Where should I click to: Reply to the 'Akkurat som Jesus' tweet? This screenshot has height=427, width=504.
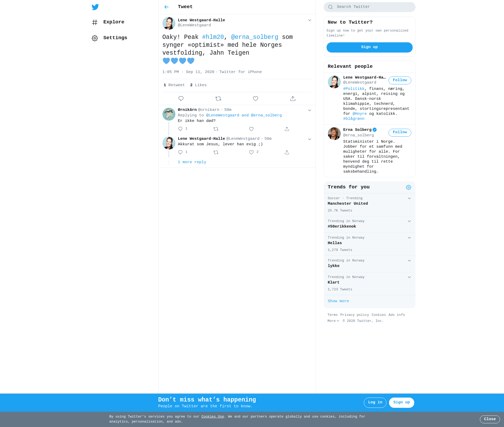(180, 152)
